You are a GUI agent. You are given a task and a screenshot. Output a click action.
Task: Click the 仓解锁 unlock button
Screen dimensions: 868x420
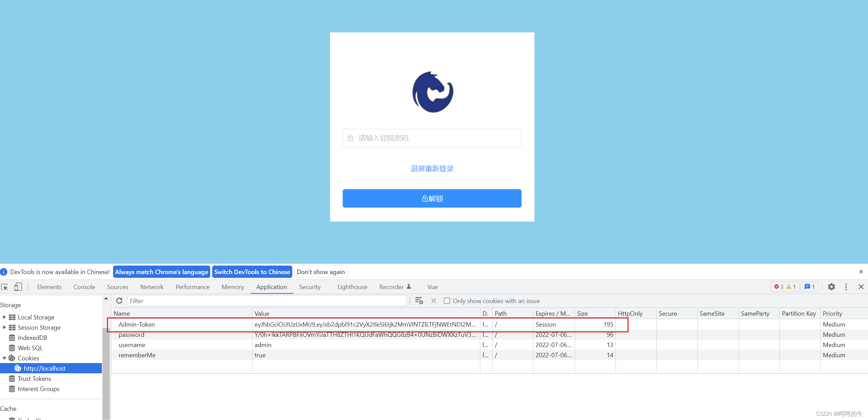pos(432,198)
